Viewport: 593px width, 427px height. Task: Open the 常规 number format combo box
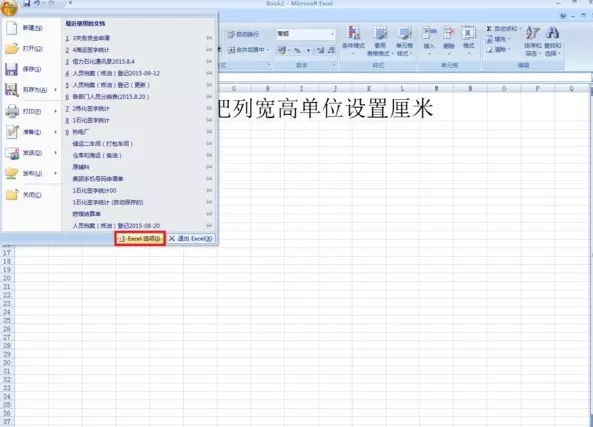[x=306, y=34]
